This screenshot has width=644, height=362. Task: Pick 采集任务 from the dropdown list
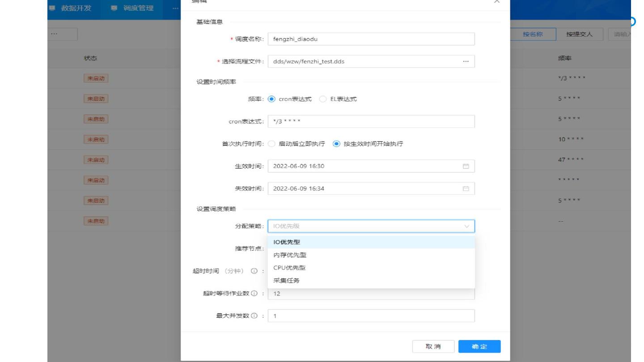point(286,281)
